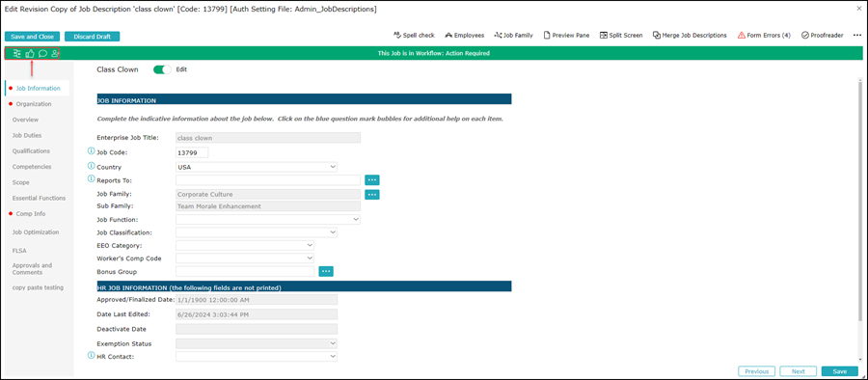Expand the HR Contact dropdown
This screenshot has width=868, height=380.
click(x=257, y=357)
